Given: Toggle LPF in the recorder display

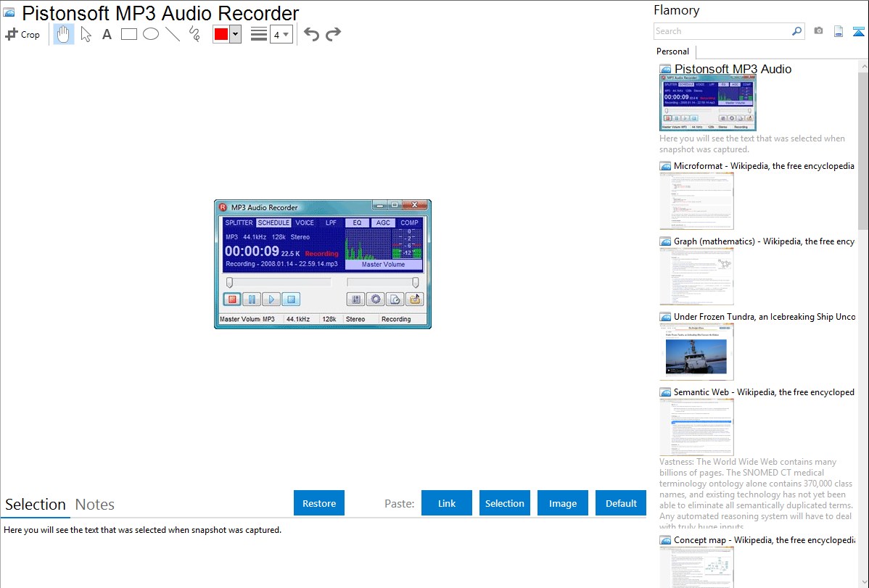Looking at the screenshot, I should point(331,223).
